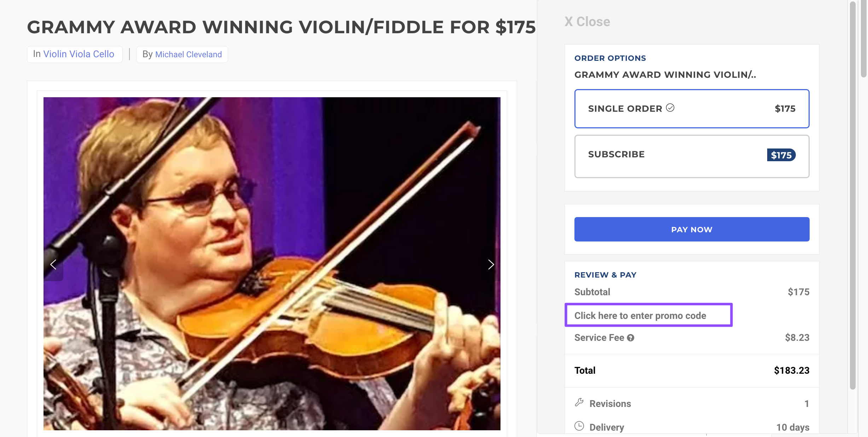868x437 pixels.
Task: Click here to enter promo code
Action: pyautogui.click(x=648, y=315)
